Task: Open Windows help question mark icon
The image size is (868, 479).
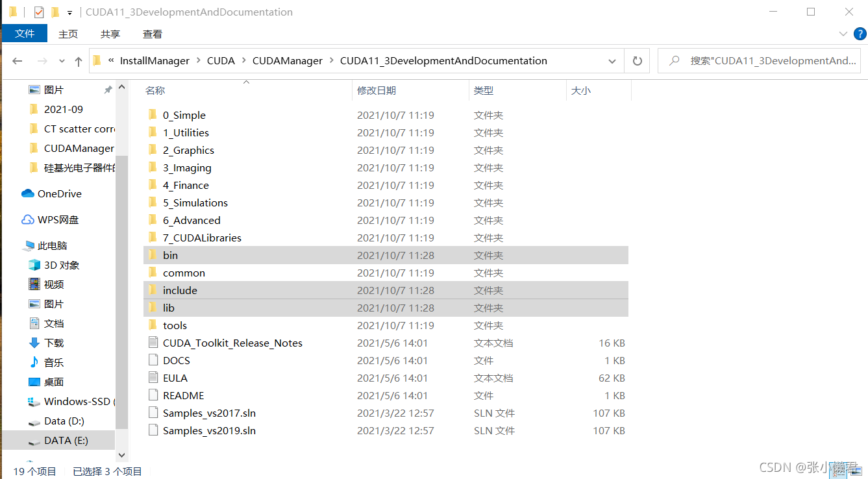Action: click(860, 34)
